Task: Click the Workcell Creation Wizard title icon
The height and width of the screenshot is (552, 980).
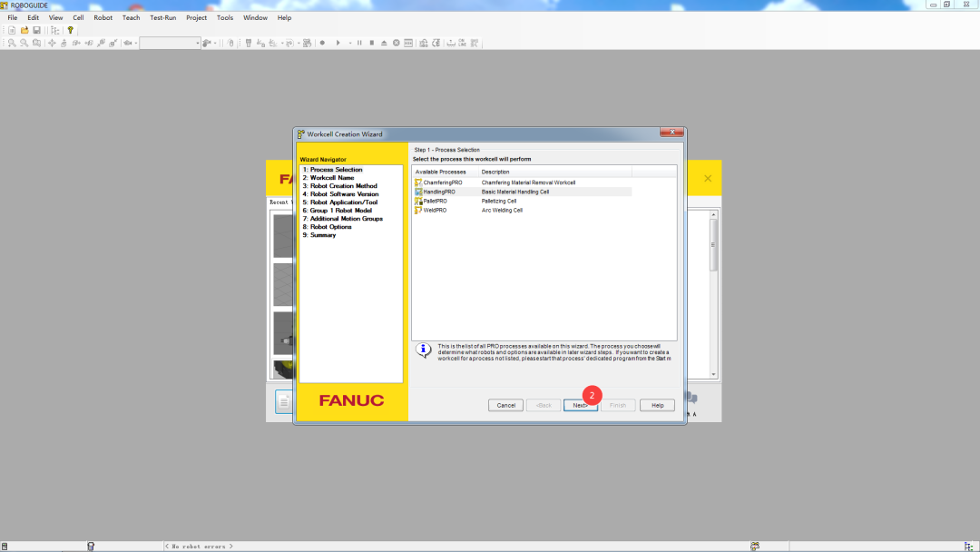Action: tap(300, 133)
